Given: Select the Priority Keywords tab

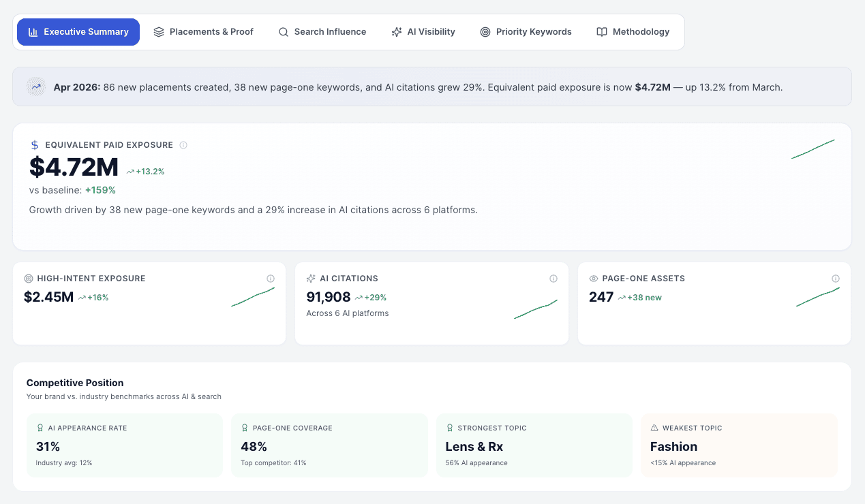Looking at the screenshot, I should click(526, 32).
